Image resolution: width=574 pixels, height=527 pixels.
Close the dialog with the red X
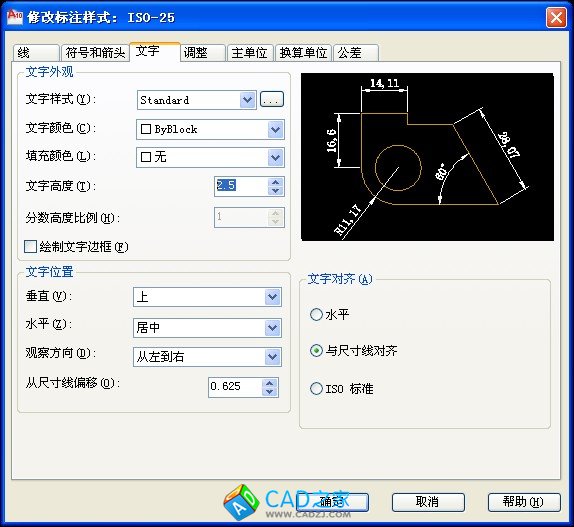point(556,17)
